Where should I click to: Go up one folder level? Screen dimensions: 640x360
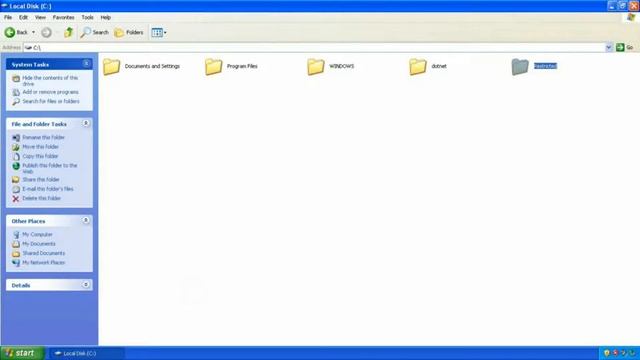[x=68, y=32]
